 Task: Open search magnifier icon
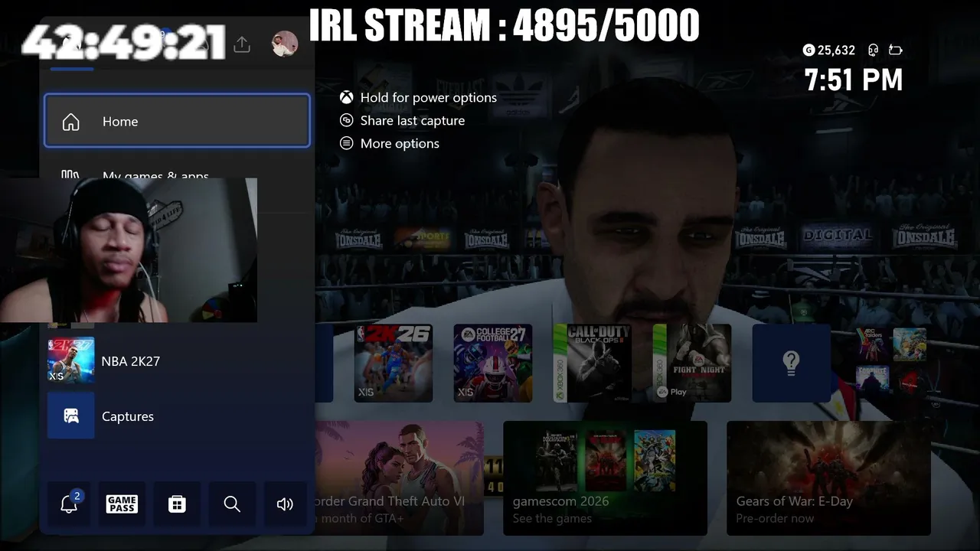click(232, 504)
